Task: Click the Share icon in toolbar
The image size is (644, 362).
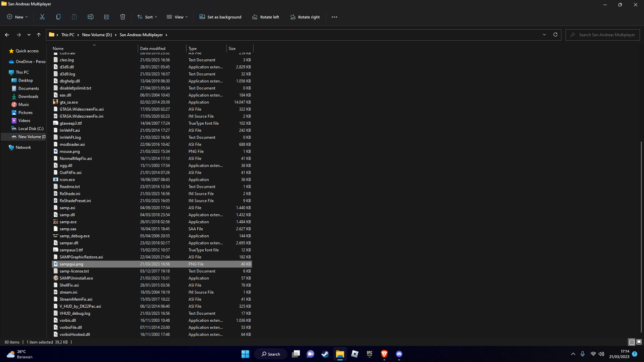Action: click(107, 17)
